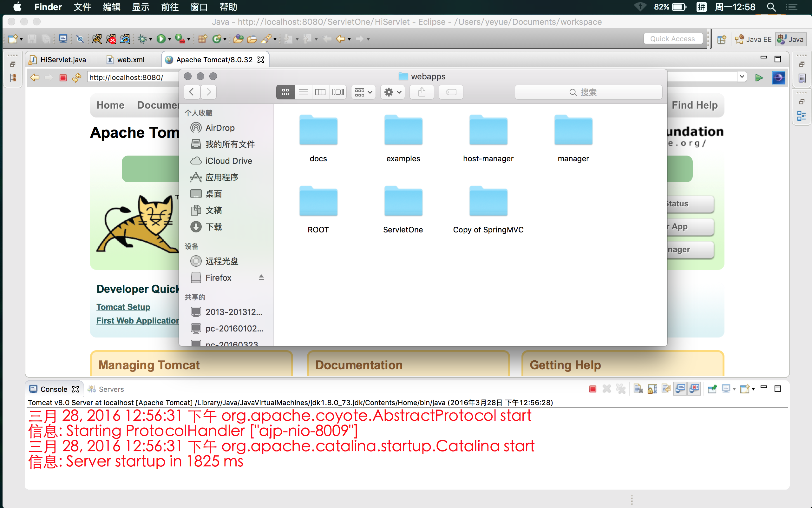Click the Search flashlight toolbar icon
The width and height of the screenshot is (812, 508).
click(266, 39)
